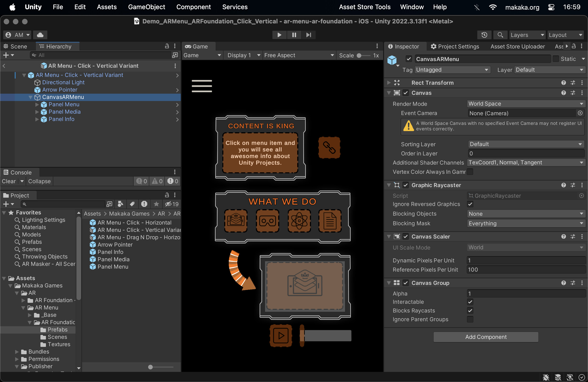
Task: Expand Panel Media in the Hierarchy
Action: click(37, 112)
